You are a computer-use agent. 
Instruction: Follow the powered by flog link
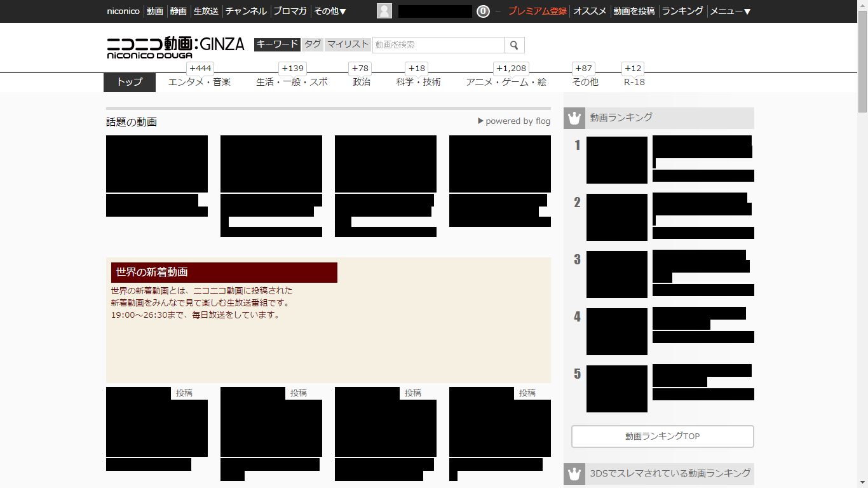(514, 121)
